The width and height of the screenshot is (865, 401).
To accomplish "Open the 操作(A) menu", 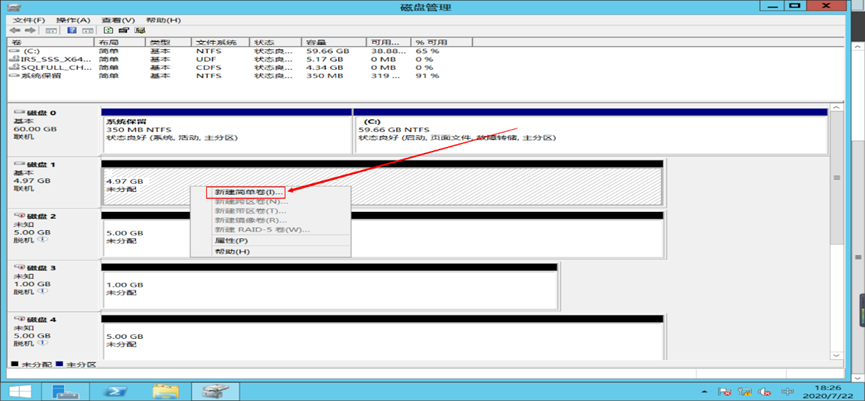I will tap(73, 20).
